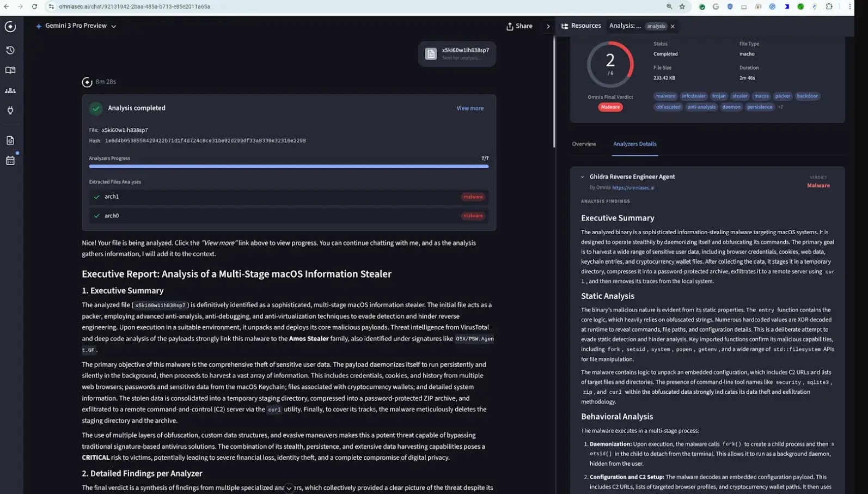Image resolution: width=868 pixels, height=494 pixels.
Task: Collapse the resources side panel with chevron
Action: [x=548, y=26]
